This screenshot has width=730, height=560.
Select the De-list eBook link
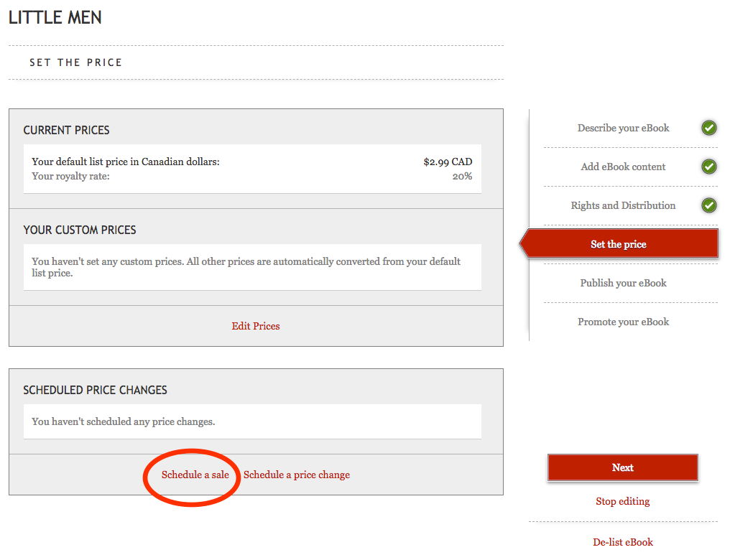click(623, 542)
